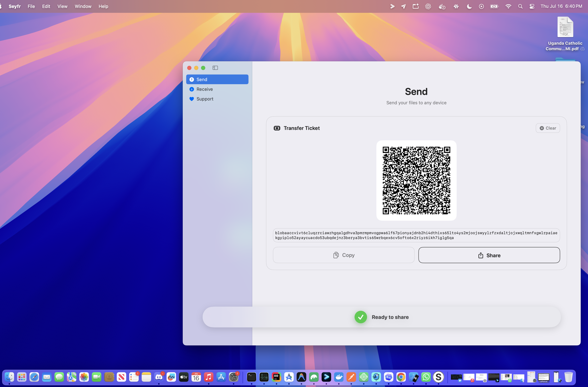Viewport: 588px width, 387px height.
Task: Select Send in the sidebar
Action: tap(217, 79)
